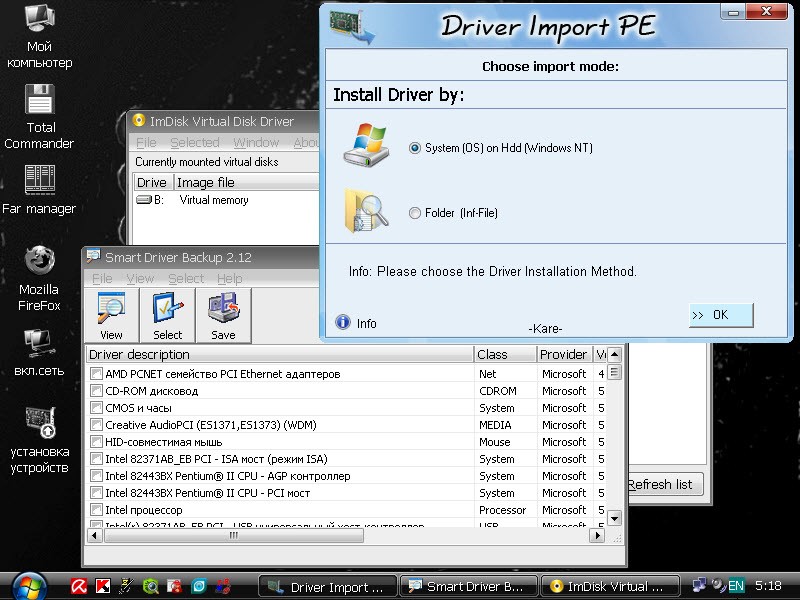The height and width of the screenshot is (600, 800).
Task: Switch to Smart Driver Backup taskbar button
Action: tap(468, 587)
